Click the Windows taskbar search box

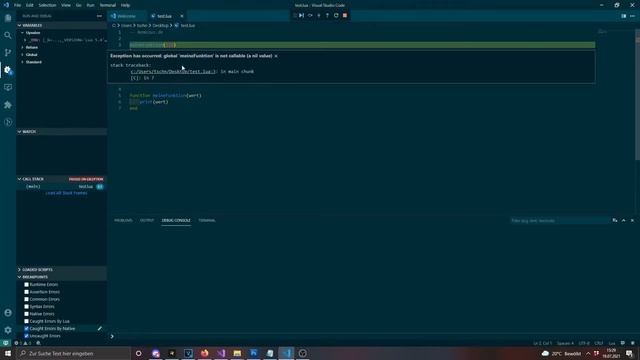(x=73, y=353)
